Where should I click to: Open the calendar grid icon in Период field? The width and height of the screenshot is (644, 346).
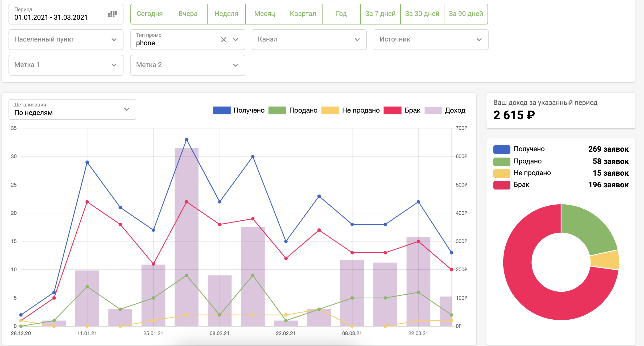113,14
